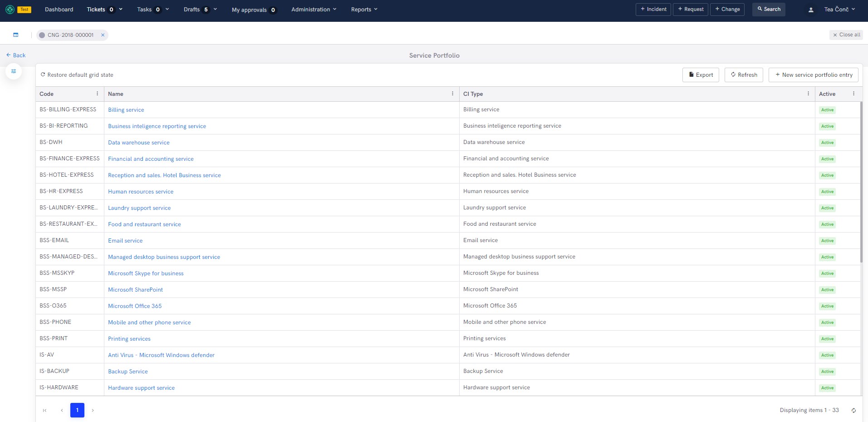Open Microsoft Office 365 link

(x=135, y=306)
